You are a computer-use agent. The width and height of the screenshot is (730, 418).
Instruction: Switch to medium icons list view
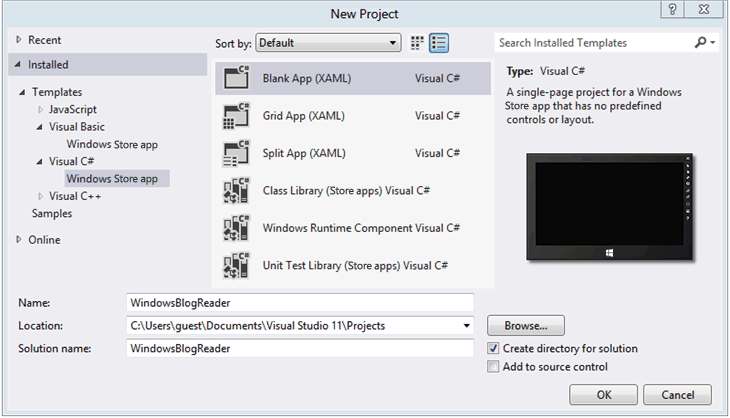point(439,43)
